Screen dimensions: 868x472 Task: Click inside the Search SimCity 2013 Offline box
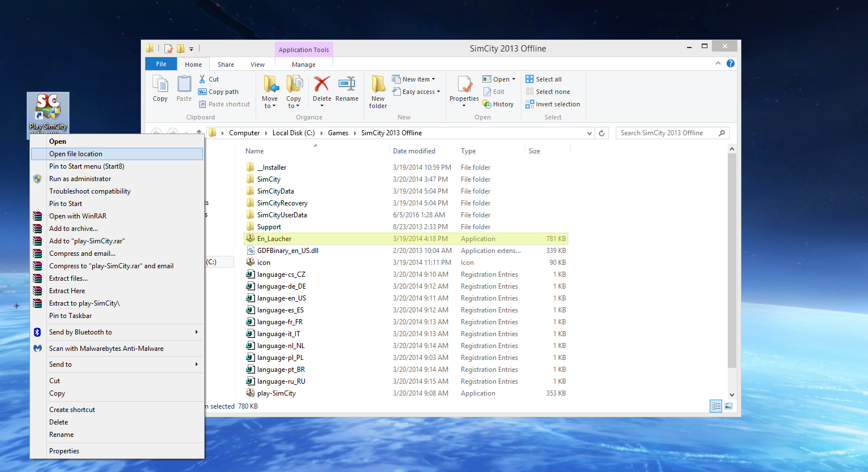pos(667,132)
